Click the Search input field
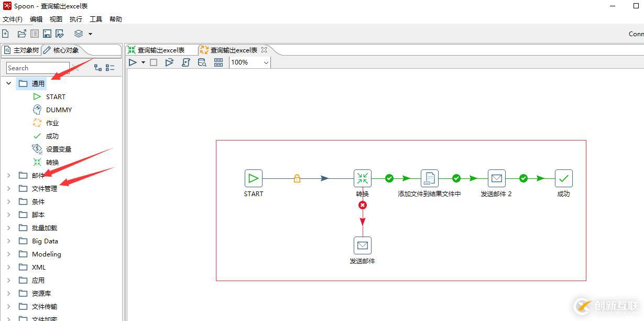The image size is (644, 321). [x=38, y=68]
